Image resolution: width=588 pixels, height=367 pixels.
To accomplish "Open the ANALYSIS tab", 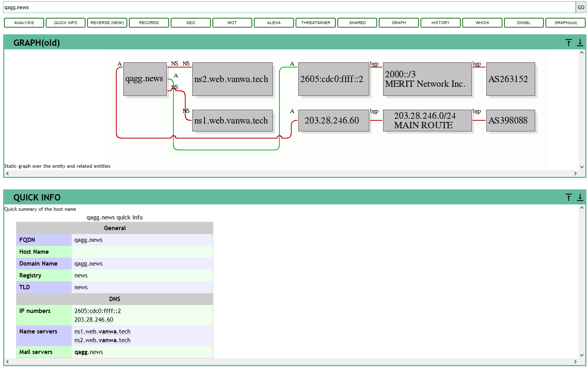I will tap(24, 22).
